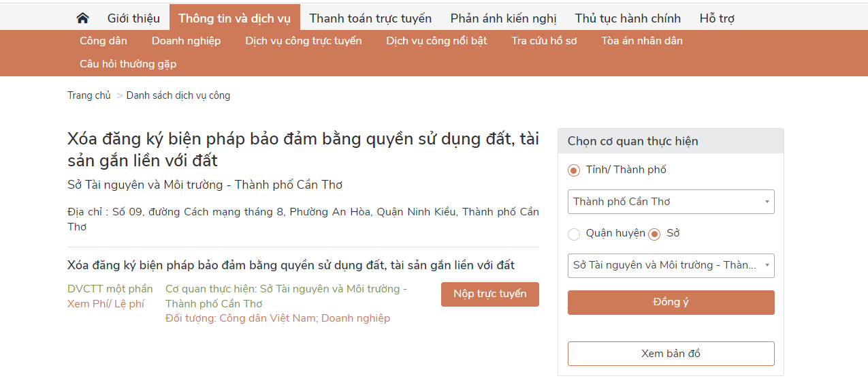The width and height of the screenshot is (868, 383).
Task: Open the Hỗ trợ menu
Action: pos(717,18)
